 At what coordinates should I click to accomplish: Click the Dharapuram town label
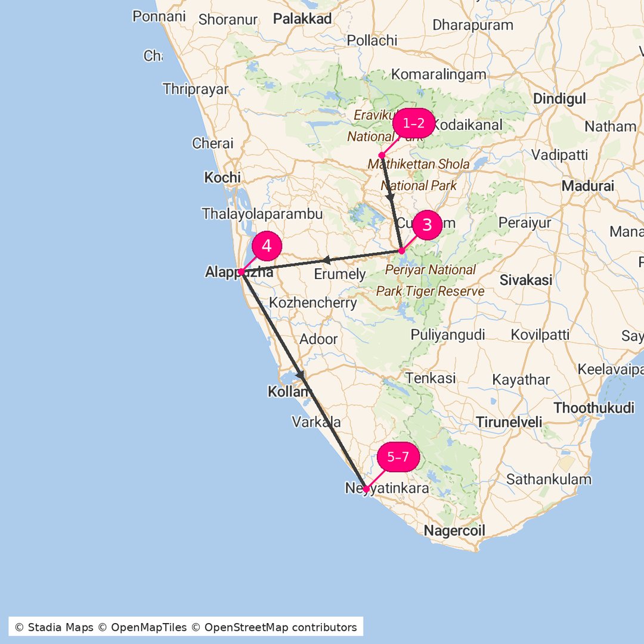[x=473, y=25]
